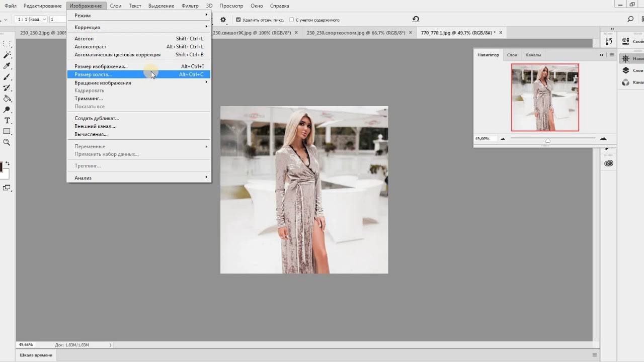Select the Magic Wand tool
This screenshot has width=644, height=362.
(x=7, y=55)
